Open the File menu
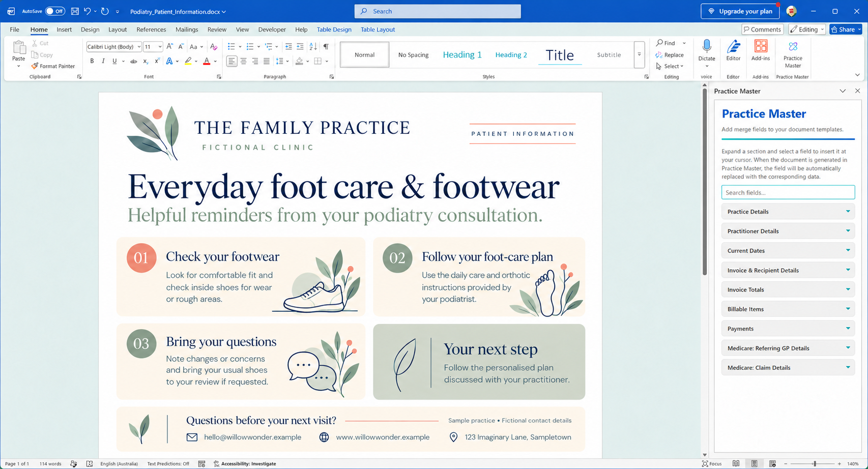868x469 pixels. pyautogui.click(x=15, y=30)
